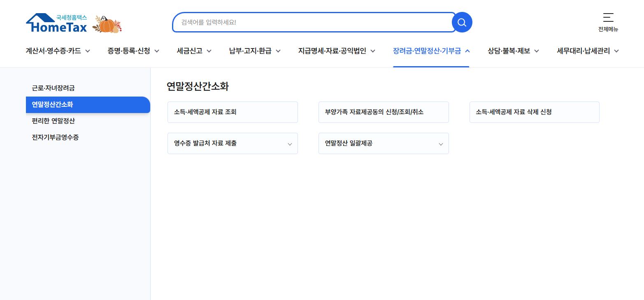This screenshot has width=644, height=300.
Task: Open the 전체메뉴 hamburger menu
Action: pos(608,18)
